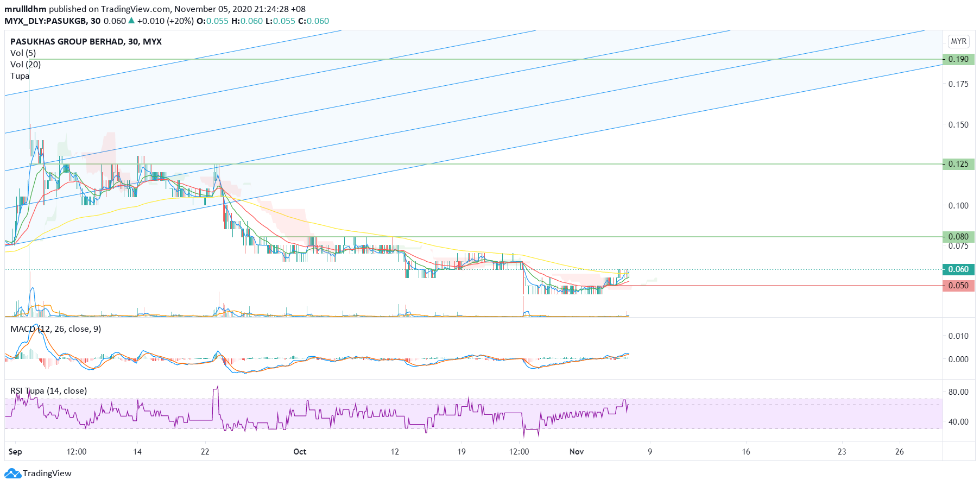Screen dimensions: 980x486
Task: Click the 0.175 price axis value
Action: tap(958, 84)
